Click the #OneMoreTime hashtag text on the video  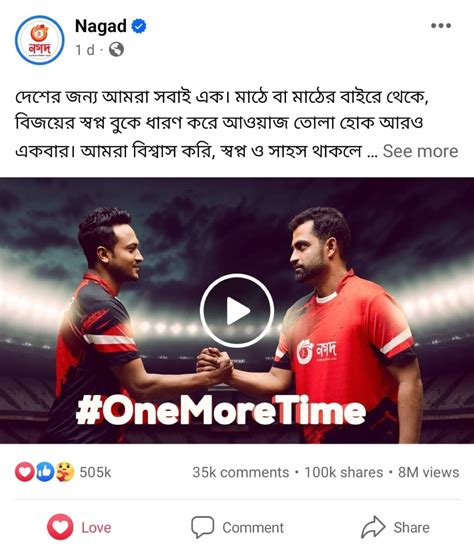coord(221,411)
